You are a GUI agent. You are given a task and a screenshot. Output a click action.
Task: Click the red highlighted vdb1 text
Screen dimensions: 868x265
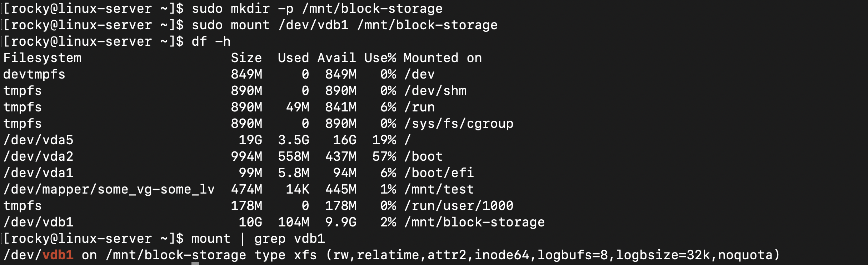click(58, 255)
